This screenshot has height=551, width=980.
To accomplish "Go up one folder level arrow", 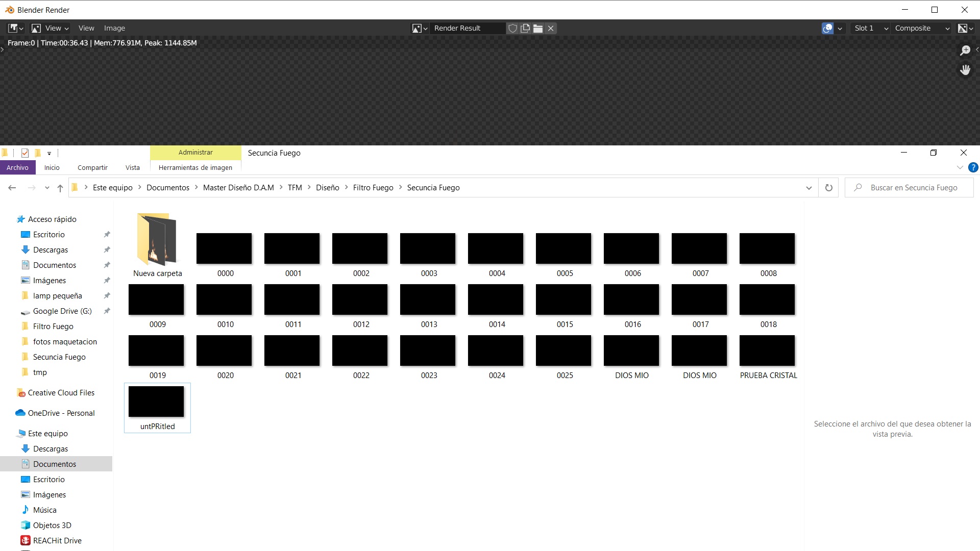I will (60, 188).
